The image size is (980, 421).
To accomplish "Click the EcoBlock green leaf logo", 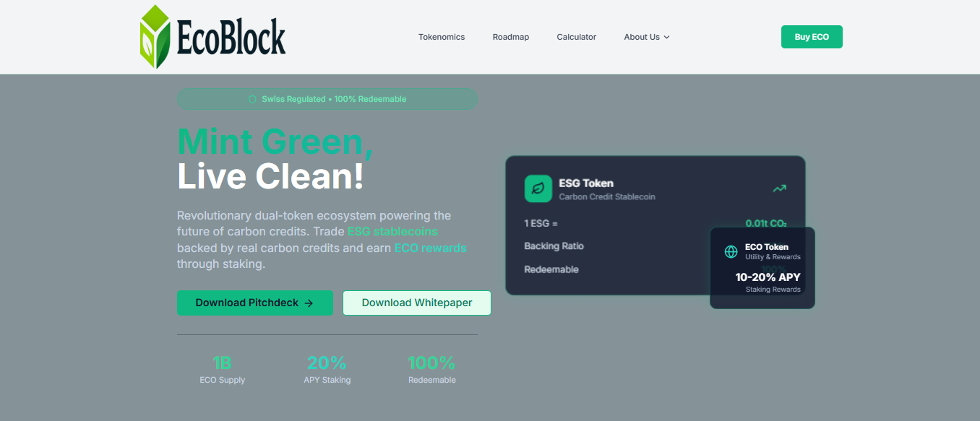I will (x=155, y=37).
